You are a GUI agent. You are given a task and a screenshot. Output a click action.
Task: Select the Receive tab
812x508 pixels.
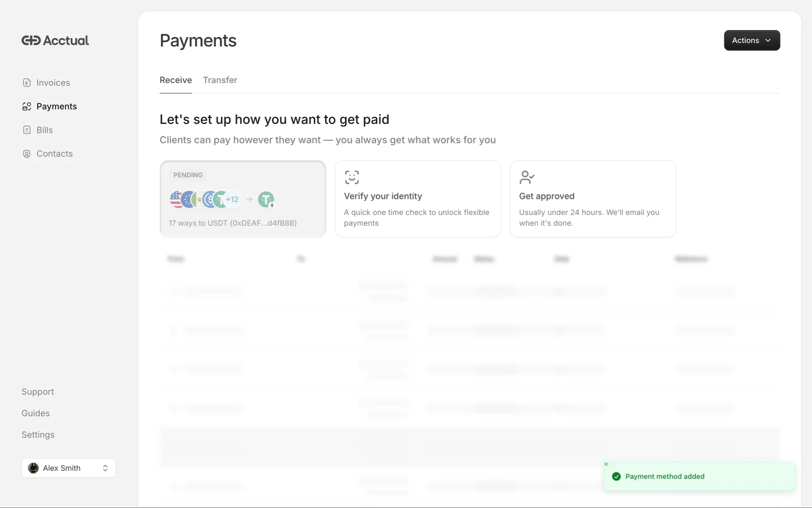click(x=176, y=80)
